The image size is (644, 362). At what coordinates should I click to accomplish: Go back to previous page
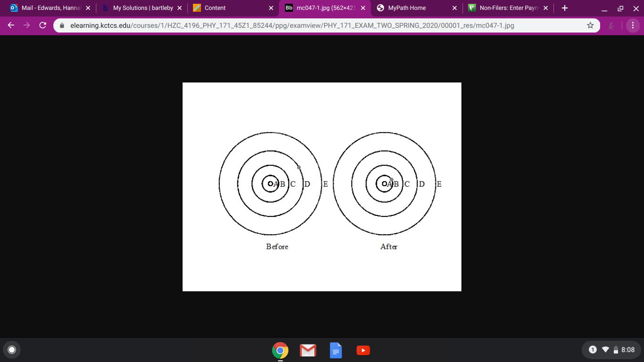(x=11, y=25)
